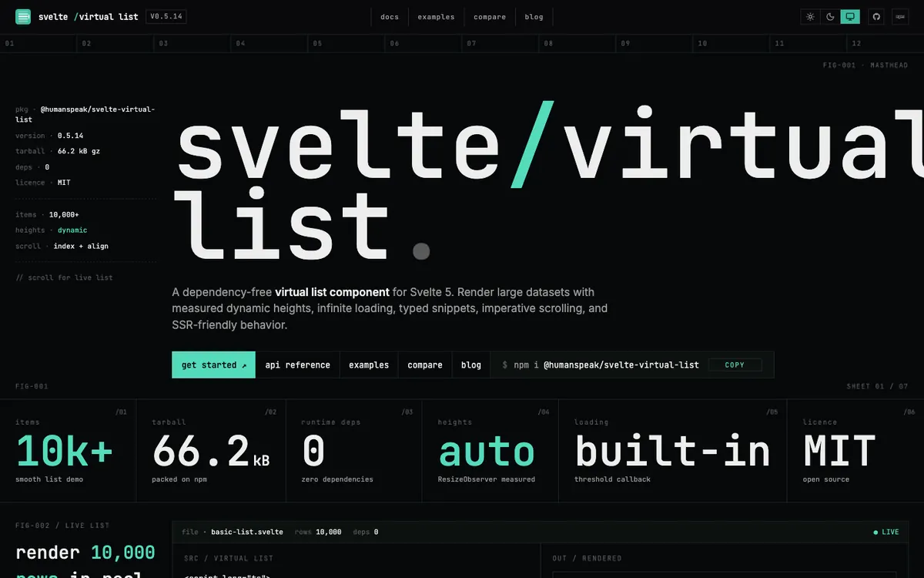Copy the npm install command
924x578 pixels.
(x=735, y=365)
